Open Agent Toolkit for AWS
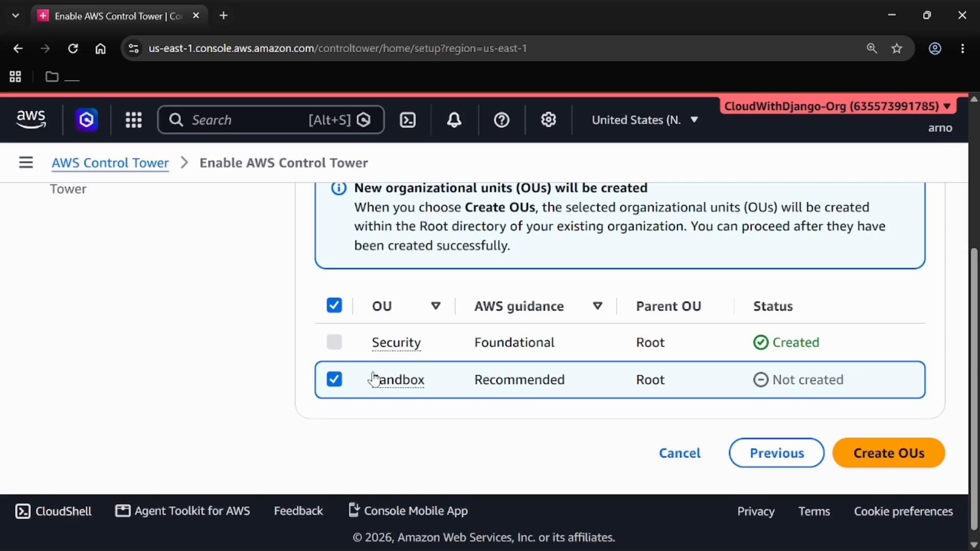The height and width of the screenshot is (551, 980). click(x=183, y=511)
